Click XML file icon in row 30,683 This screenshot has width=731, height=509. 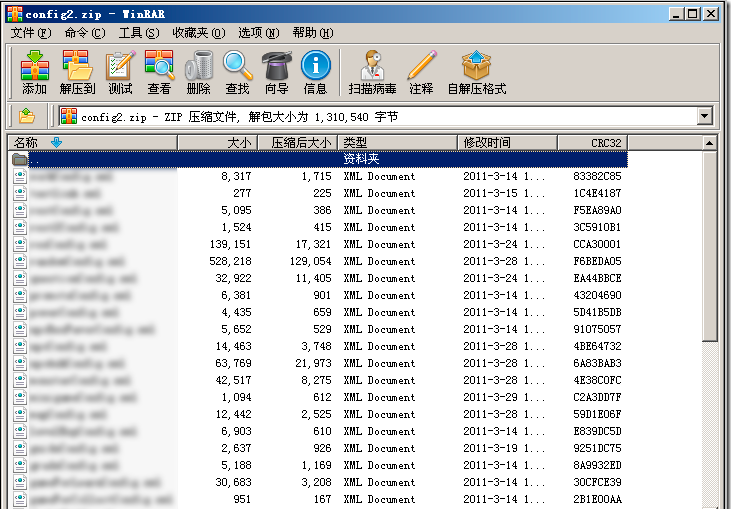(x=20, y=482)
